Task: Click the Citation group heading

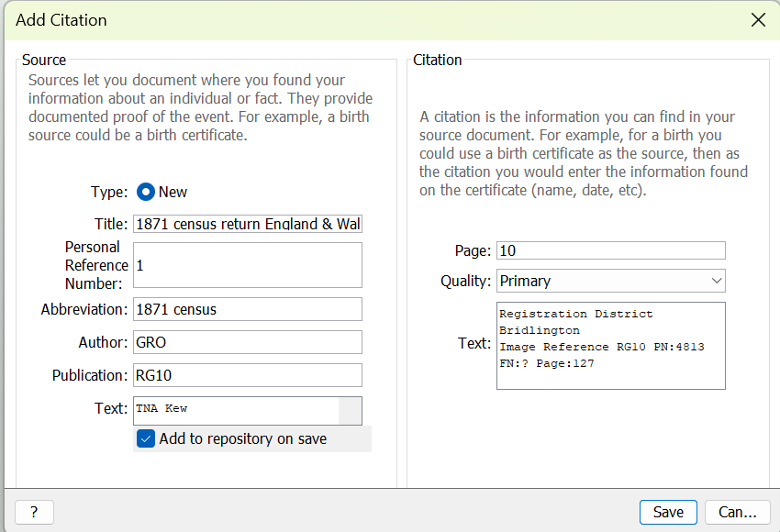Action: coord(438,60)
